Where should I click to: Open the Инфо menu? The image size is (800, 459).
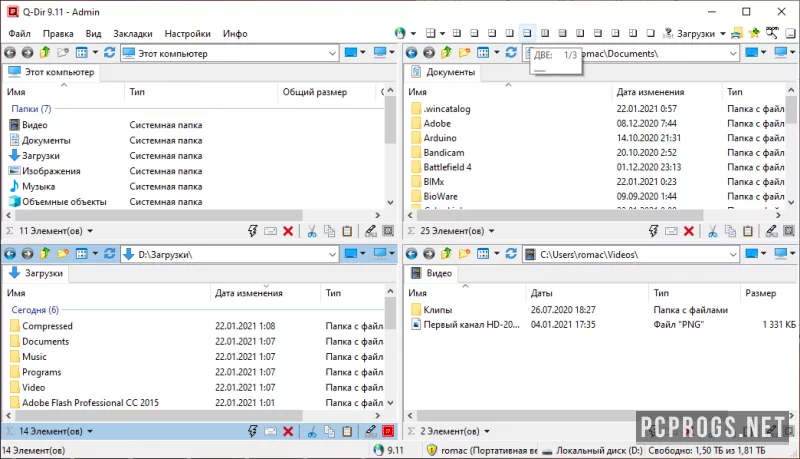click(235, 34)
